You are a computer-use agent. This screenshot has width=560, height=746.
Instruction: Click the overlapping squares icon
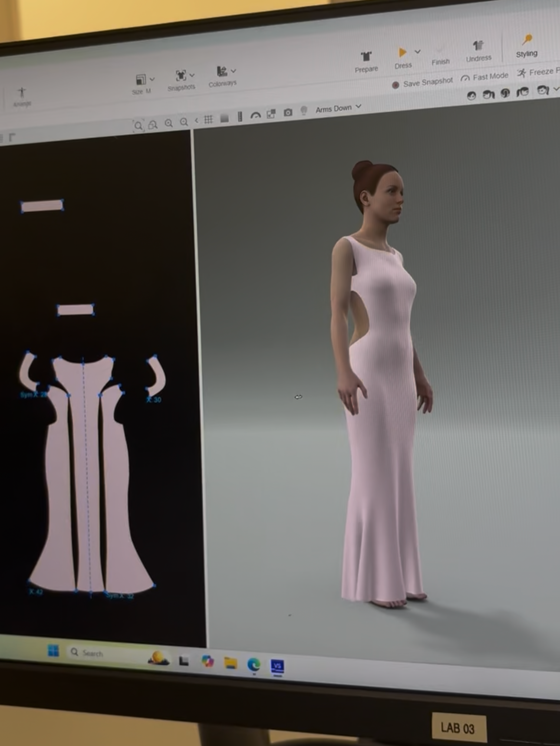(271, 114)
